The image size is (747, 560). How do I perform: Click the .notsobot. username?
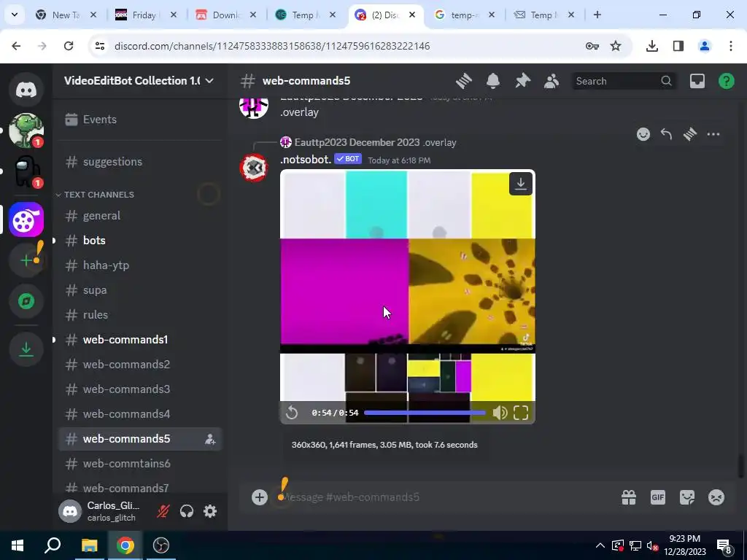pos(306,160)
